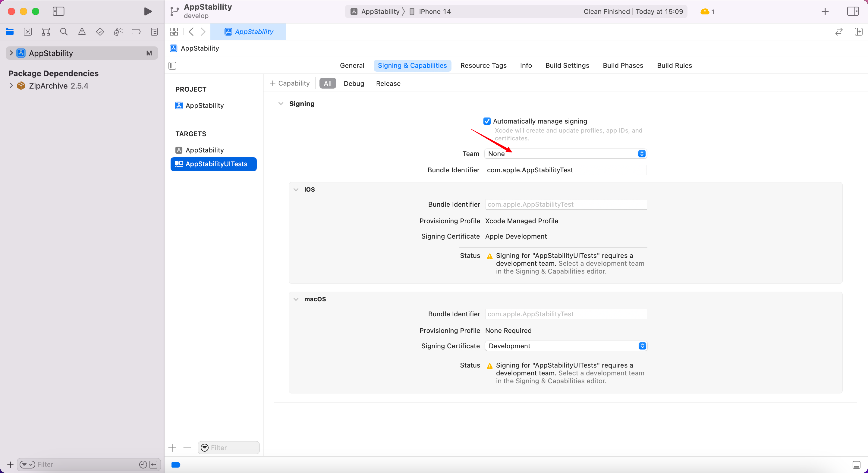
Task: Uncheck Automatically manage signing
Action: tap(487, 121)
